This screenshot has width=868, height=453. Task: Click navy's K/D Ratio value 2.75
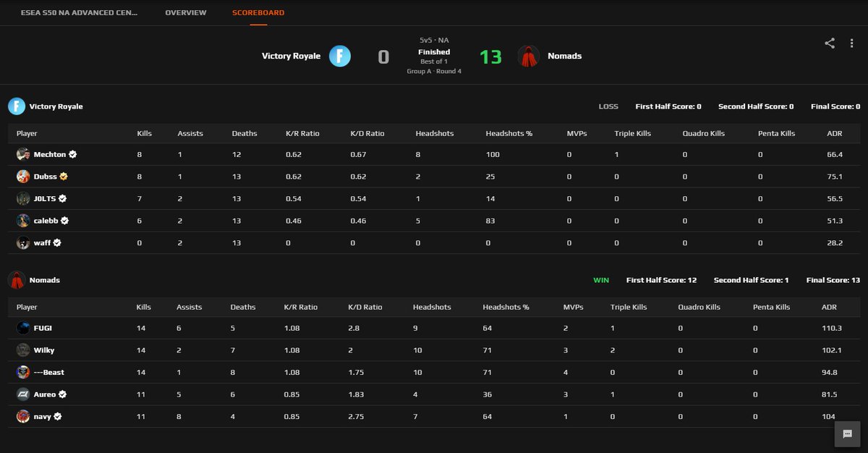[x=357, y=416]
